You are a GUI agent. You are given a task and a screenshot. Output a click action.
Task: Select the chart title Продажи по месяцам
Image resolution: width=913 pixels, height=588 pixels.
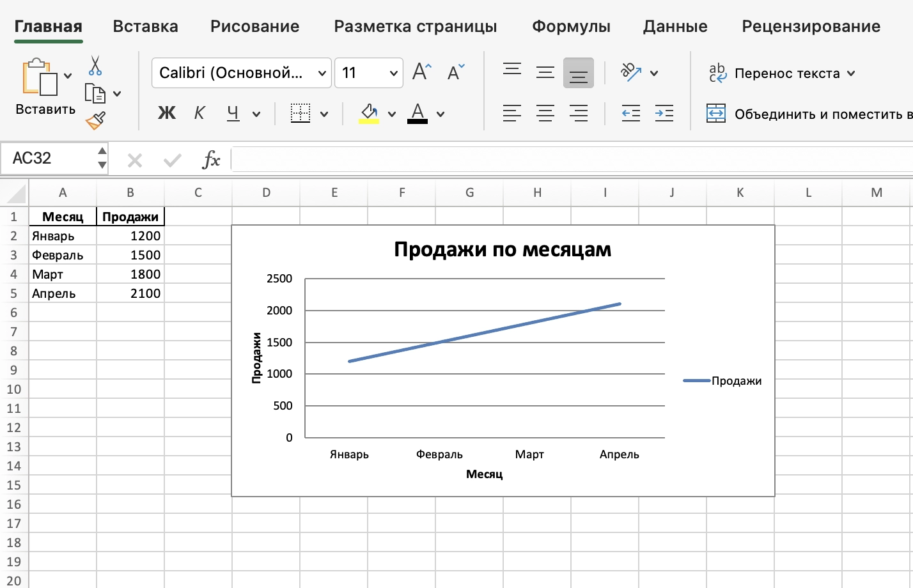(x=503, y=249)
